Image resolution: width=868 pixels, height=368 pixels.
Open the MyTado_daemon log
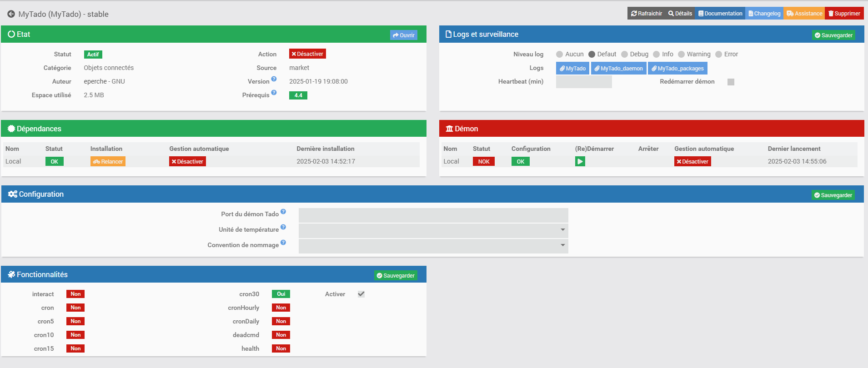[618, 68]
